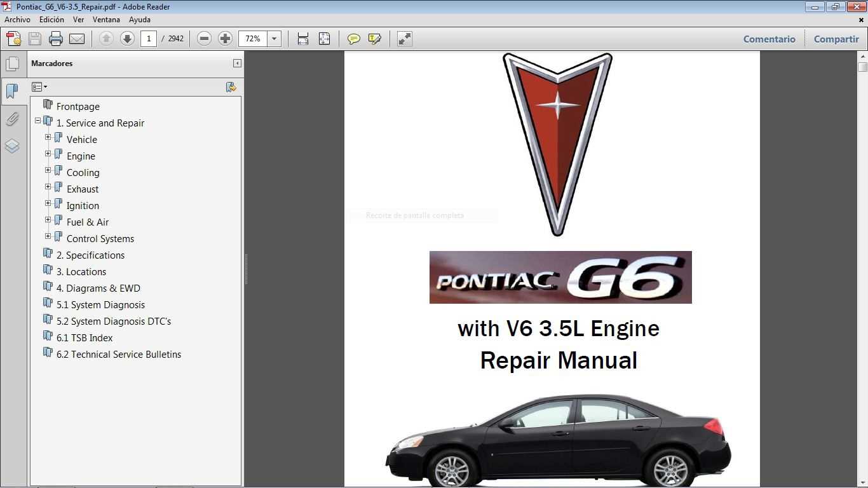The height and width of the screenshot is (488, 868).
Task: Expand the Control Systems bookmark
Action: [x=48, y=236]
